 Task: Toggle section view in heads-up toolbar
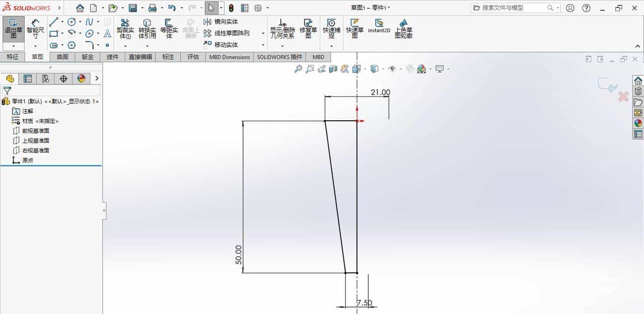pyautogui.click(x=344, y=69)
